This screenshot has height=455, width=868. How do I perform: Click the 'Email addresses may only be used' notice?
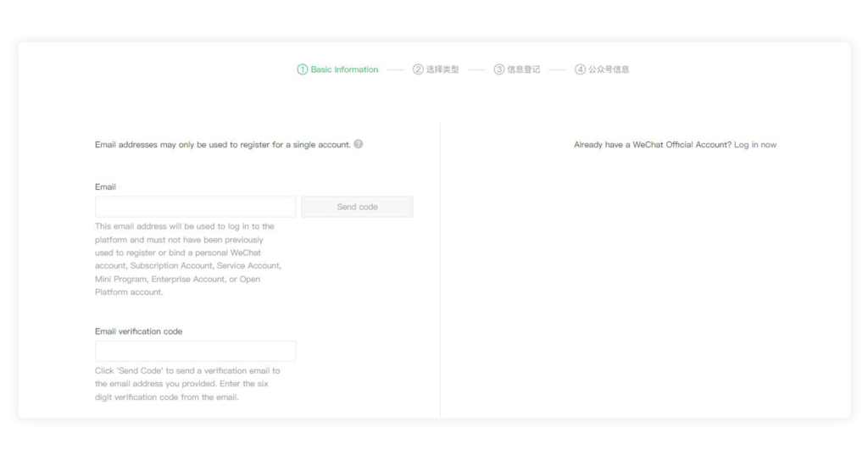(x=223, y=145)
